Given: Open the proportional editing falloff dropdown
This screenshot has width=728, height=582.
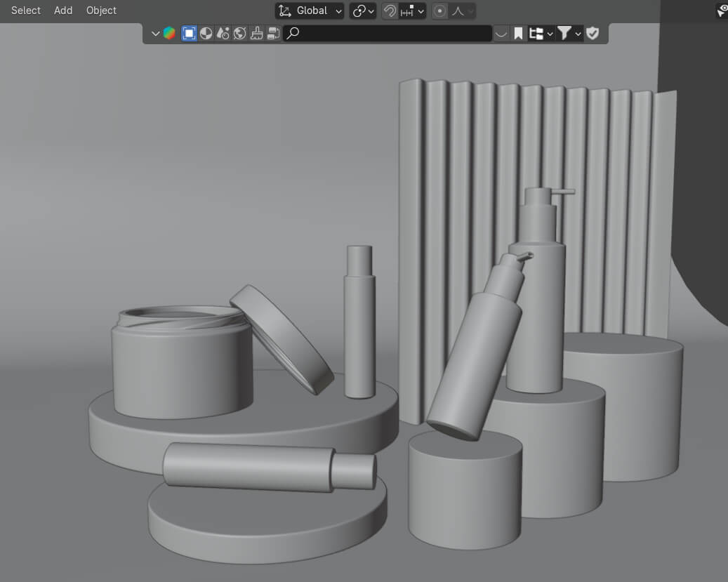Looking at the screenshot, I should pyautogui.click(x=463, y=11).
